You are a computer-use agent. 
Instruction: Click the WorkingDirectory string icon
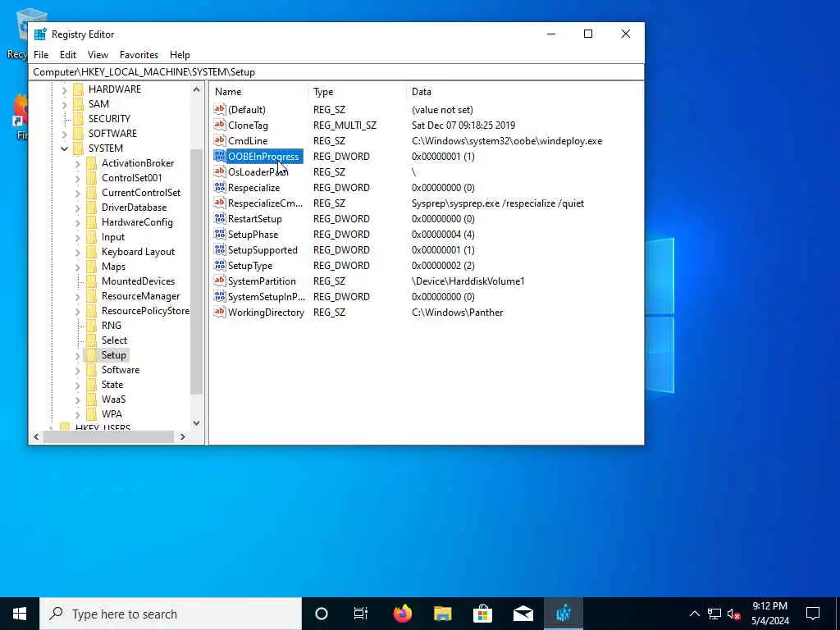[220, 311]
